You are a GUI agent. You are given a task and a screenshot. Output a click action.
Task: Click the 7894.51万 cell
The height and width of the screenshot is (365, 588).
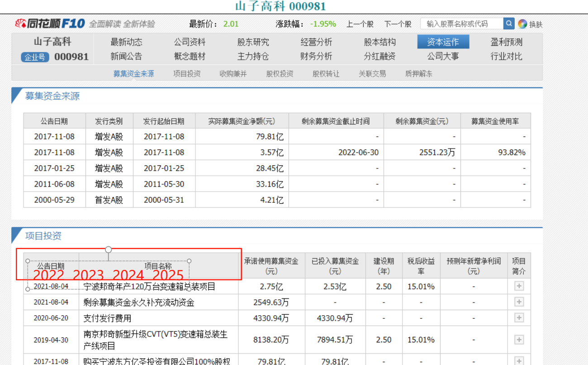coord(335,340)
